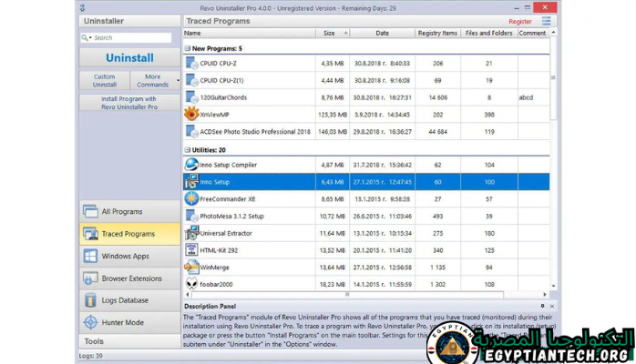This screenshot has height=364, width=636.
Task: Collapse the New Programs group
Action: click(x=188, y=48)
